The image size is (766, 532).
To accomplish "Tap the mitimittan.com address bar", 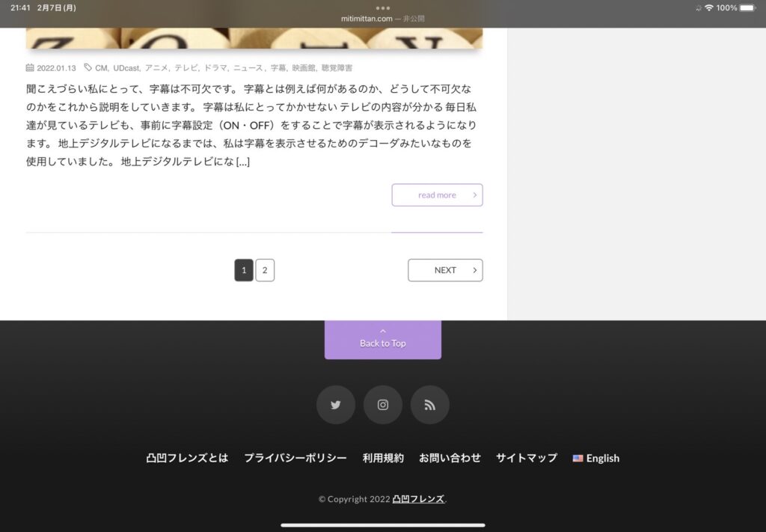I will (x=383, y=19).
